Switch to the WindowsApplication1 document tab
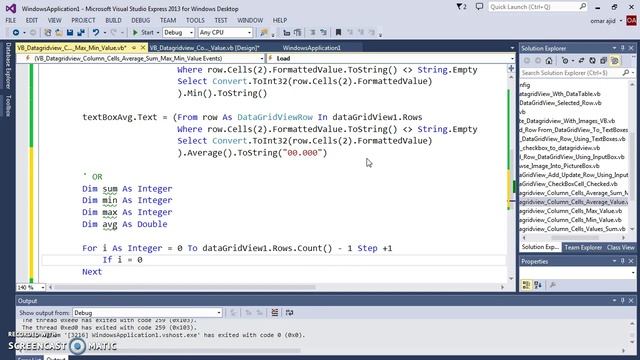The width and height of the screenshot is (640, 360). 311,48
